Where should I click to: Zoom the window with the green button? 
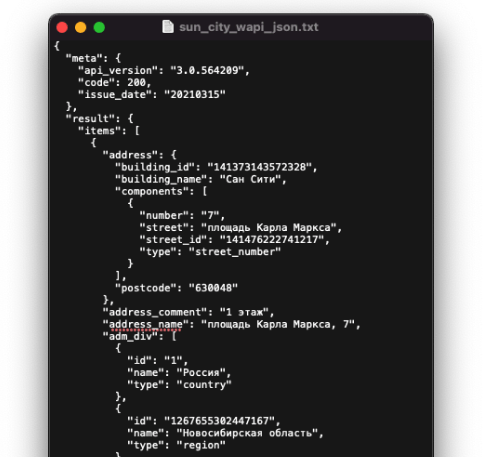pos(99,27)
